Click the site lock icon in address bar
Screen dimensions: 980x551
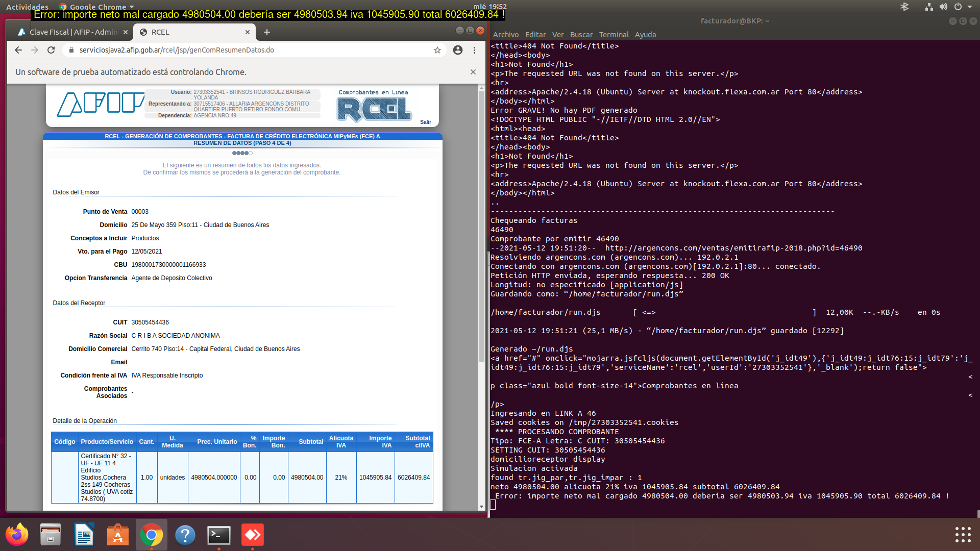71,50
